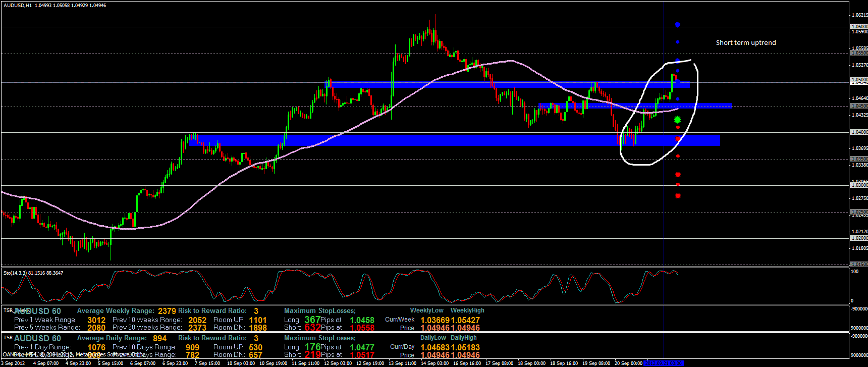Click the highlighted blue date label on time axis
Viewport: 868px width, 367px height.
pos(664,363)
